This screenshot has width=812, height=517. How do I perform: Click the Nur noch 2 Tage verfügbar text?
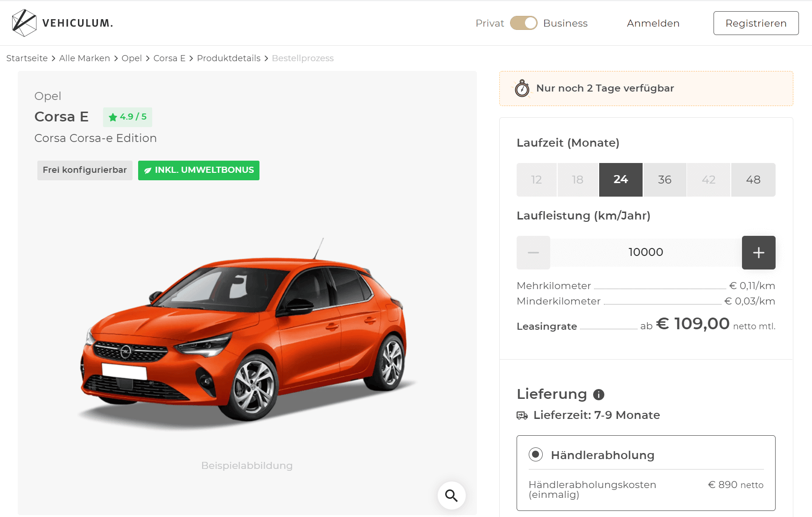click(605, 88)
